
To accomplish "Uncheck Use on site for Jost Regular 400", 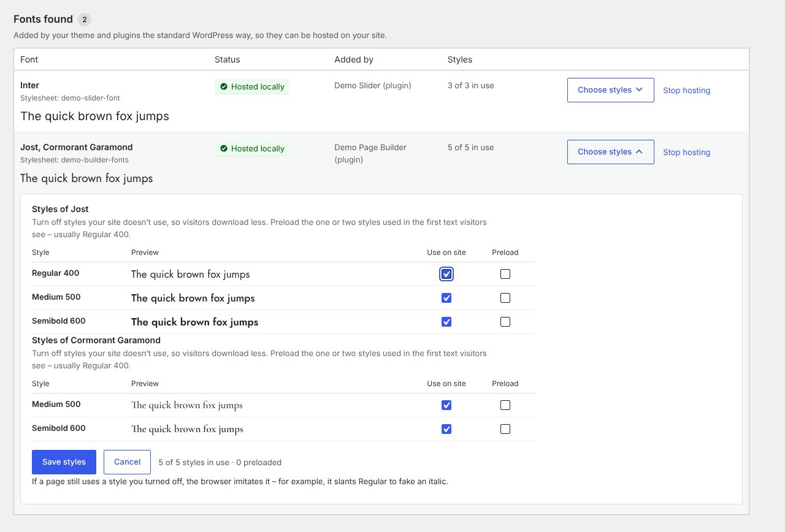I will point(446,274).
